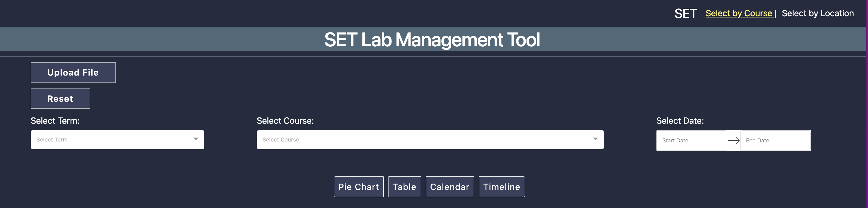Viewport: 868px width, 208px height.
Task: Click the Reset button
Action: pos(60,99)
